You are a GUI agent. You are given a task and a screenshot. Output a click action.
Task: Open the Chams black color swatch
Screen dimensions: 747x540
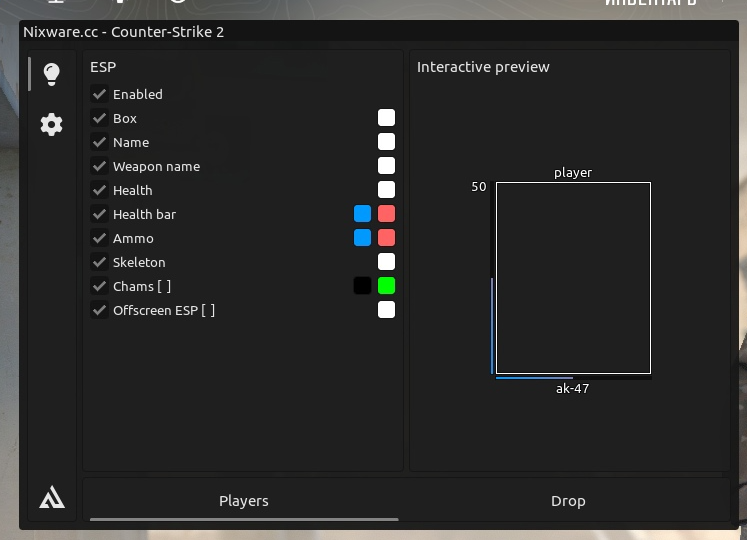click(x=363, y=285)
